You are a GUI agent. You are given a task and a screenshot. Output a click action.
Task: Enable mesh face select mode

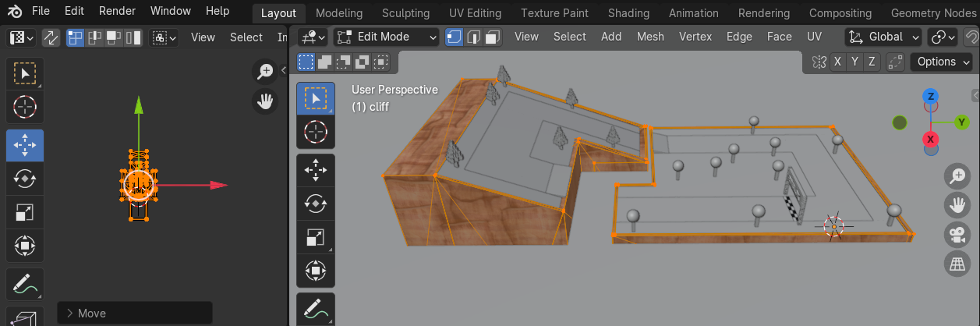click(493, 37)
